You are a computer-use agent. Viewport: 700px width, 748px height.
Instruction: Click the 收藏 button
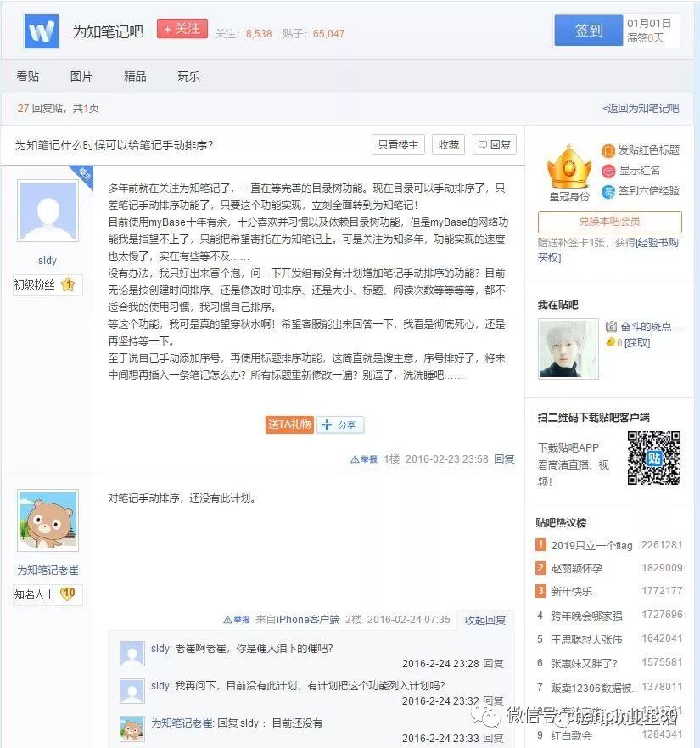pyautogui.click(x=448, y=144)
